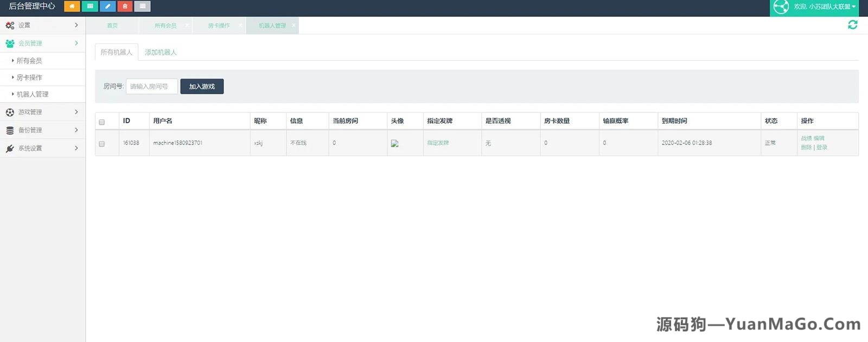Click the users icon next to 会员管理

click(x=10, y=43)
